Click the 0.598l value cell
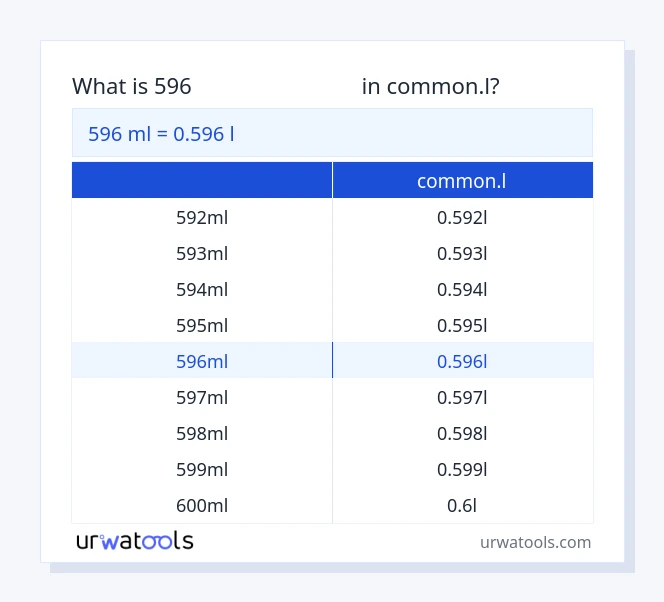Image resolution: width=664 pixels, height=602 pixels. click(462, 433)
